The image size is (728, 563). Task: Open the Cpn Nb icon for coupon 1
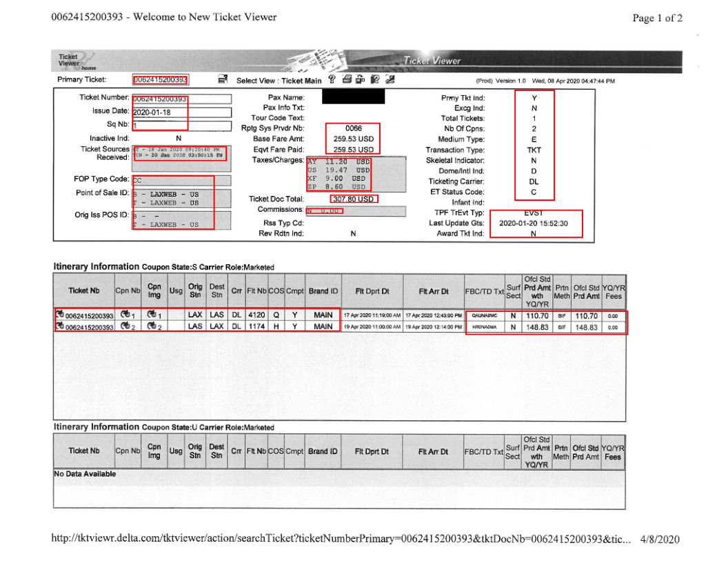pos(125,315)
